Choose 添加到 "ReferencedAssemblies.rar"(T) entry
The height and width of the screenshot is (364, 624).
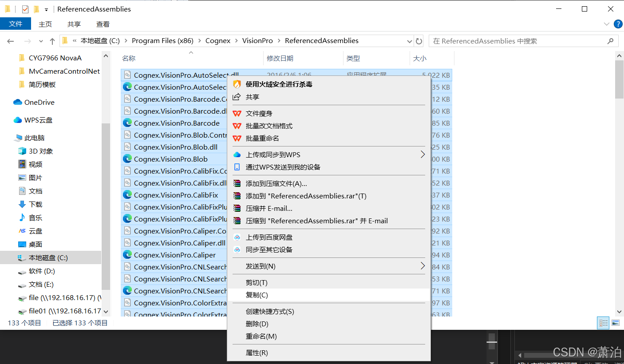click(328, 196)
